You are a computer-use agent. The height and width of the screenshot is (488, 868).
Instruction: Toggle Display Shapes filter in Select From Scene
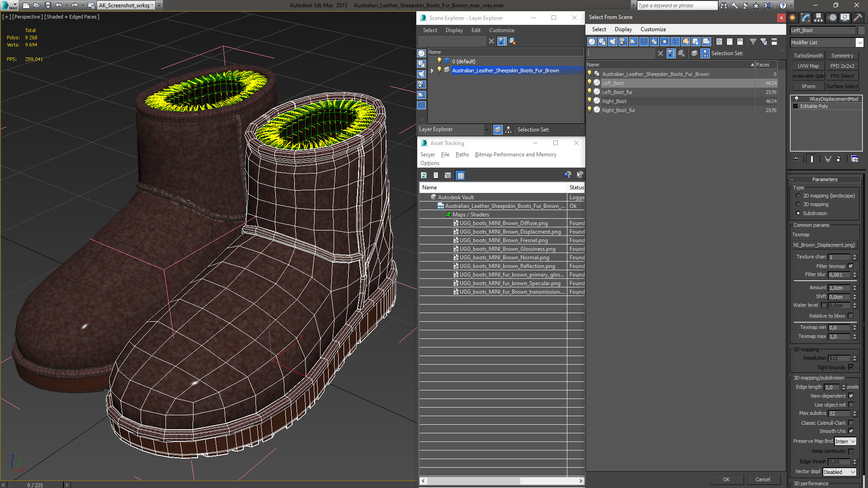602,42
